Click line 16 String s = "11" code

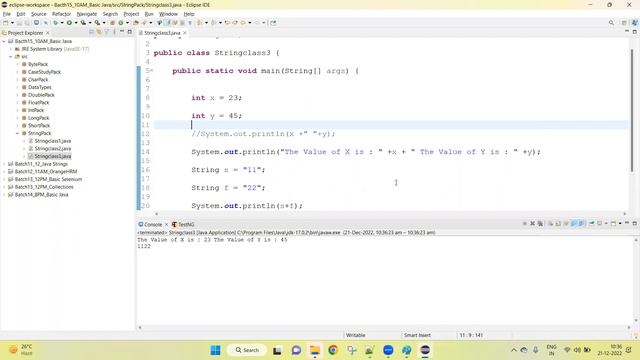pyautogui.click(x=228, y=170)
